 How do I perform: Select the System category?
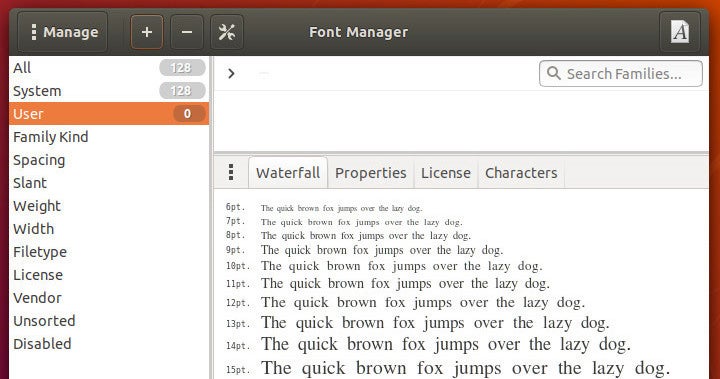109,91
